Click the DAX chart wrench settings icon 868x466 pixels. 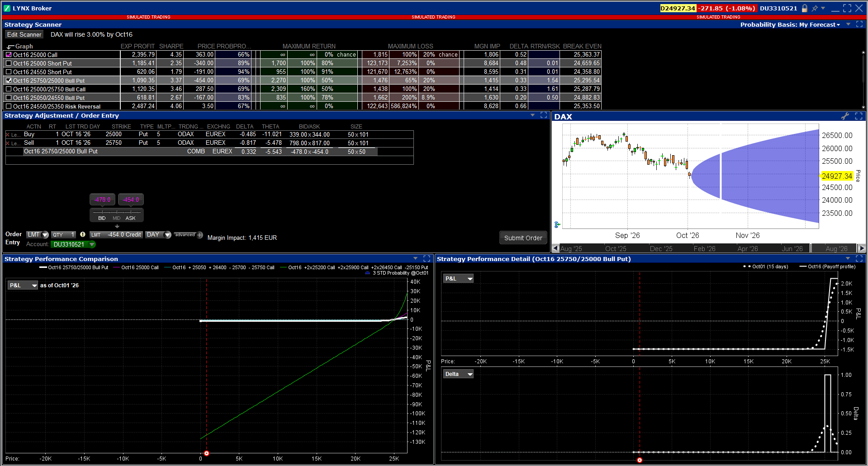(x=845, y=116)
